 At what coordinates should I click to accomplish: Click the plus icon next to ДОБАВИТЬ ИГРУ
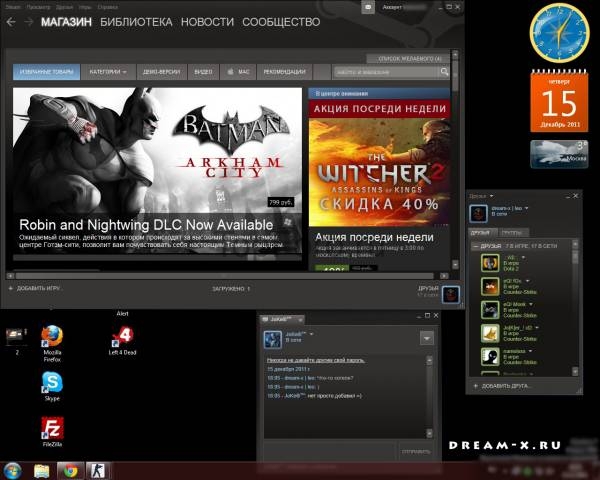coord(11,288)
